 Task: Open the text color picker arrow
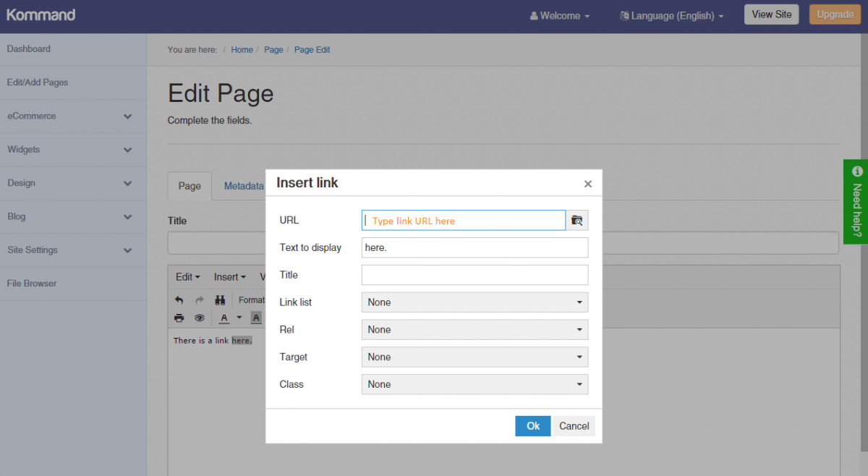coord(239,318)
